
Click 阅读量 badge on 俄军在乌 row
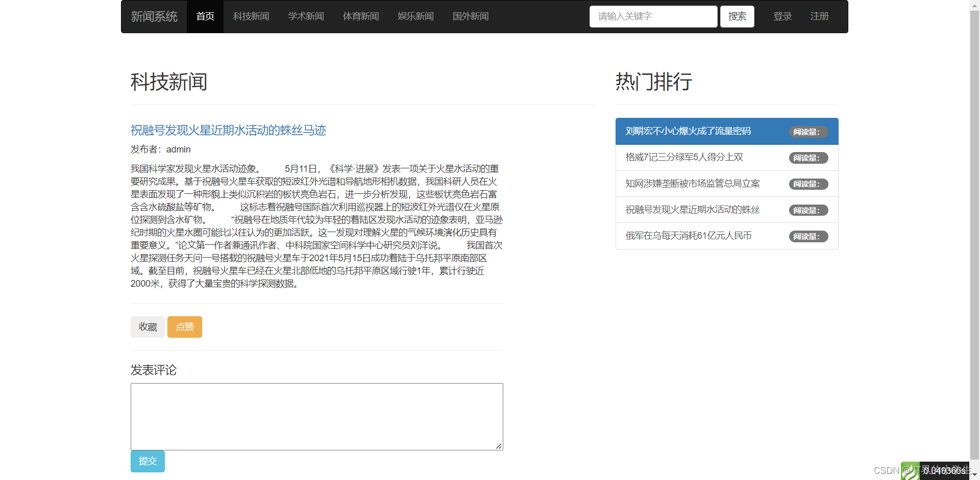tap(808, 237)
